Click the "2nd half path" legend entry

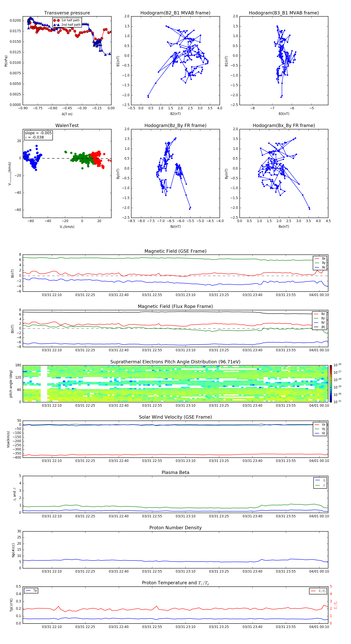click(x=67, y=25)
